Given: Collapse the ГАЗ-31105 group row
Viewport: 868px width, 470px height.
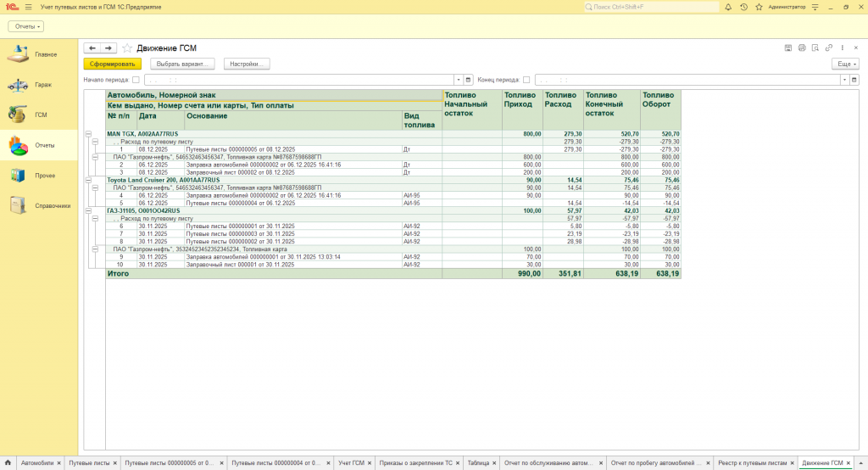Looking at the screenshot, I should [x=88, y=210].
